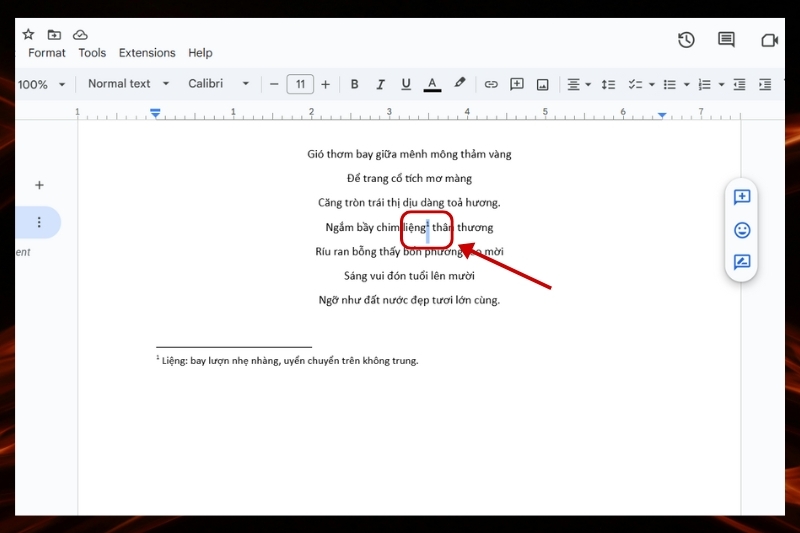
Task: Toggle italic formatting
Action: (380, 84)
